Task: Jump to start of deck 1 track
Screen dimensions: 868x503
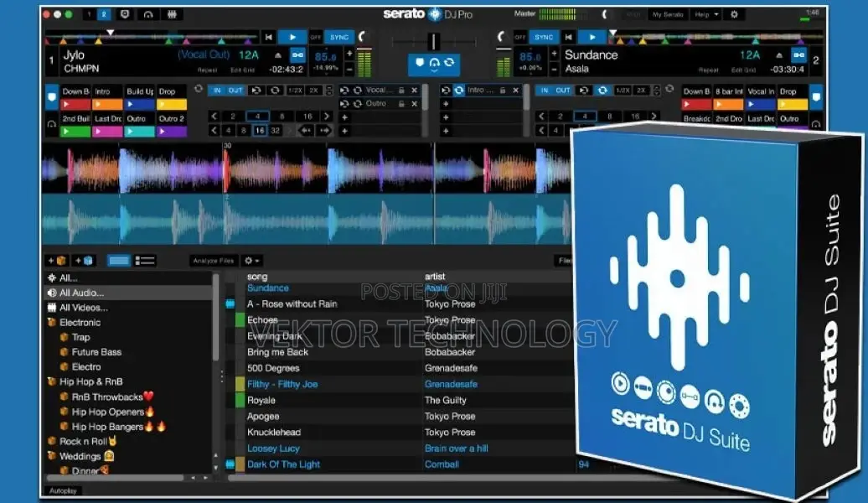Action: click(x=268, y=37)
